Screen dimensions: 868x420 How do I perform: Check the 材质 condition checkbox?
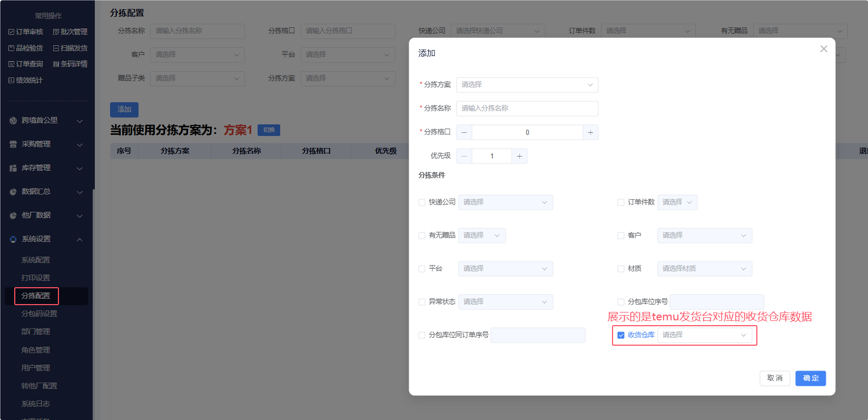click(x=621, y=269)
